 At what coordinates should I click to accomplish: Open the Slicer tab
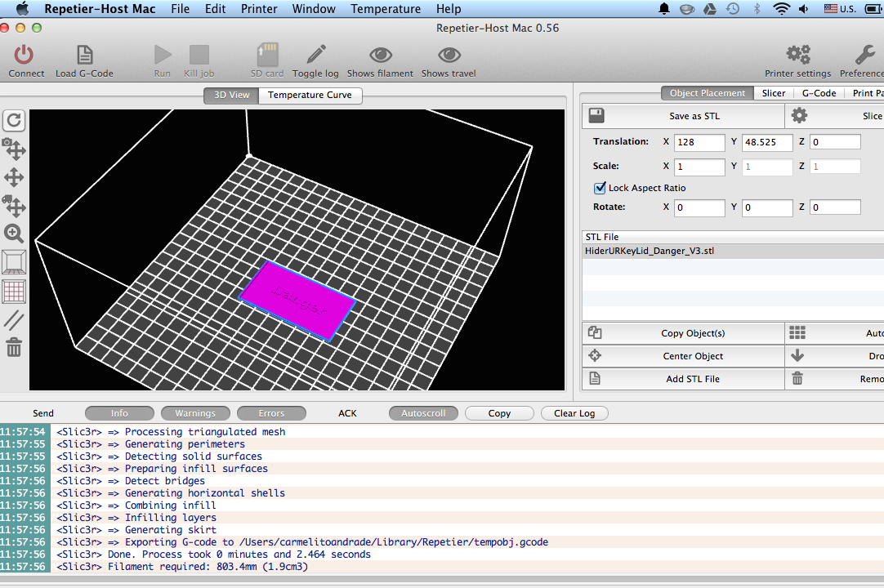[x=774, y=93]
